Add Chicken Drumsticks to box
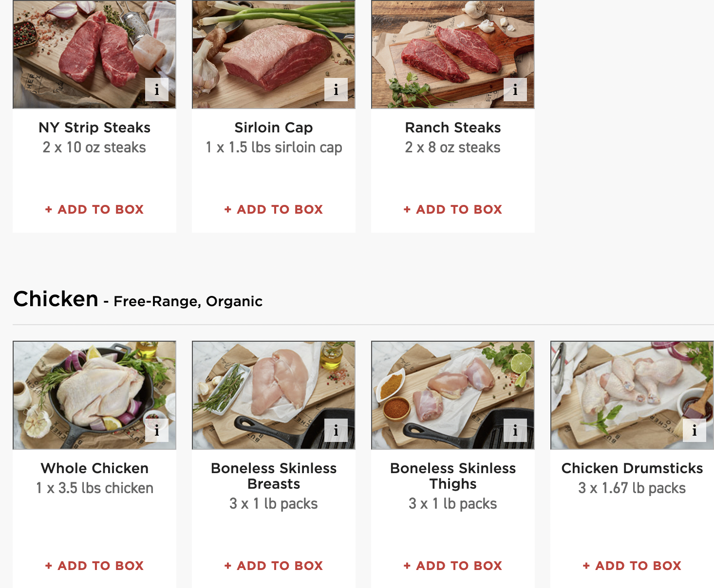The image size is (714, 588). pos(632,566)
